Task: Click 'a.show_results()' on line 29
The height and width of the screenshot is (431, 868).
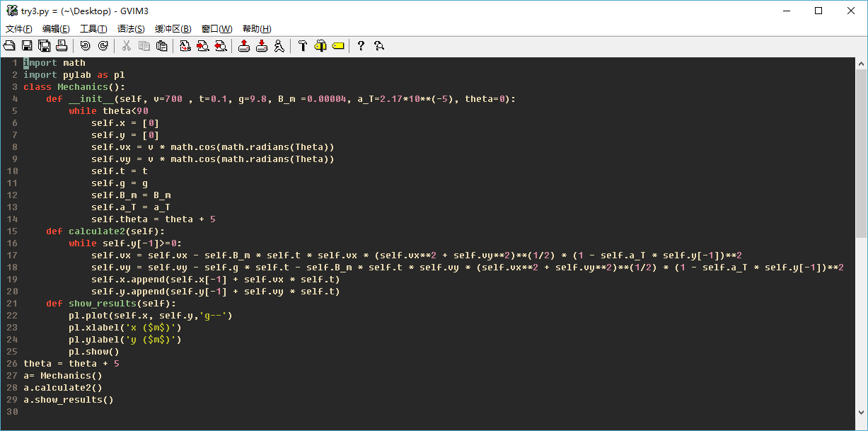Action: tap(69, 399)
